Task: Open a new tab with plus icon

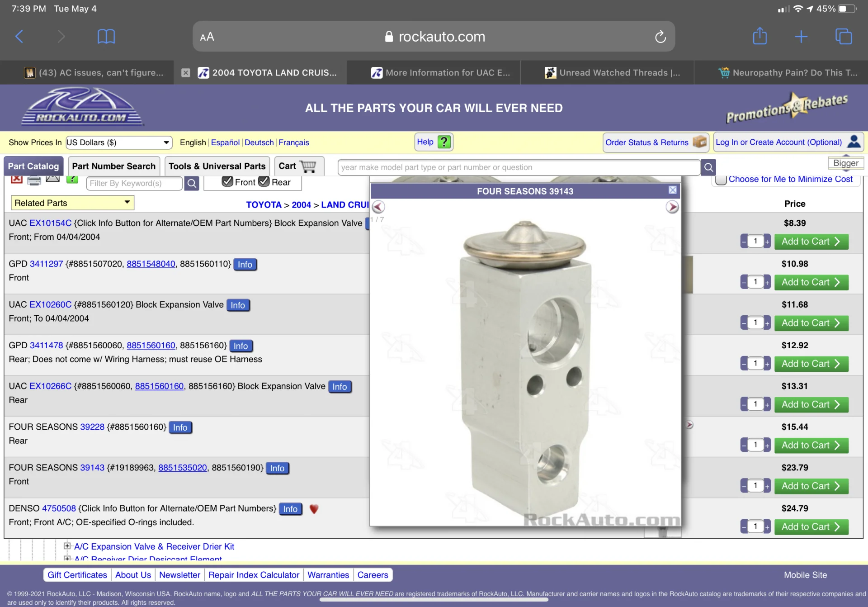Action: pyautogui.click(x=801, y=36)
